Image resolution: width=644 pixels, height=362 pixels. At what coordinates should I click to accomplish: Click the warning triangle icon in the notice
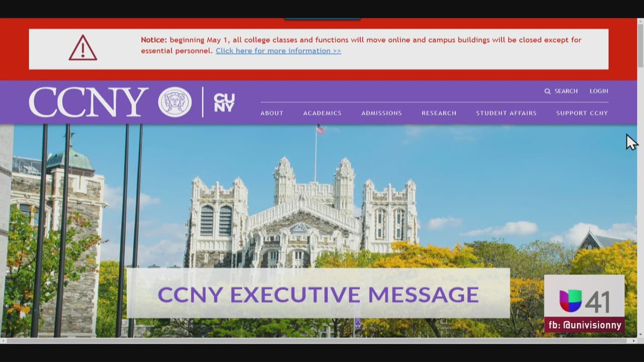83,48
